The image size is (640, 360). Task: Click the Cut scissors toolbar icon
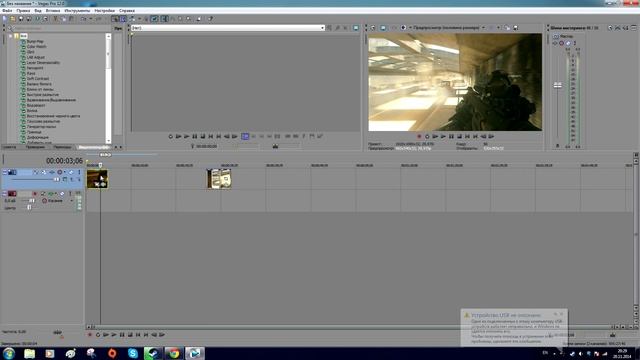pyautogui.click(x=56, y=19)
